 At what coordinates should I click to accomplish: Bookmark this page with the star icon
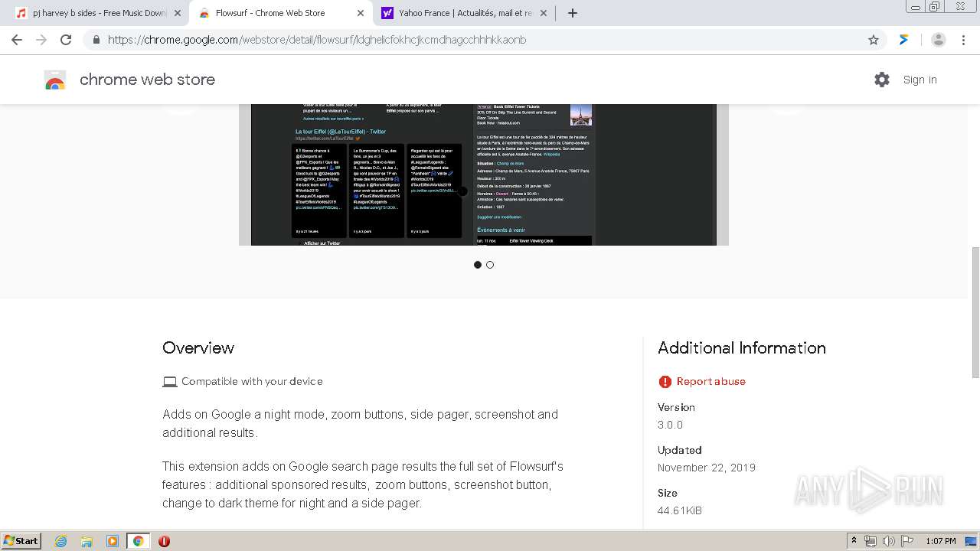(874, 40)
